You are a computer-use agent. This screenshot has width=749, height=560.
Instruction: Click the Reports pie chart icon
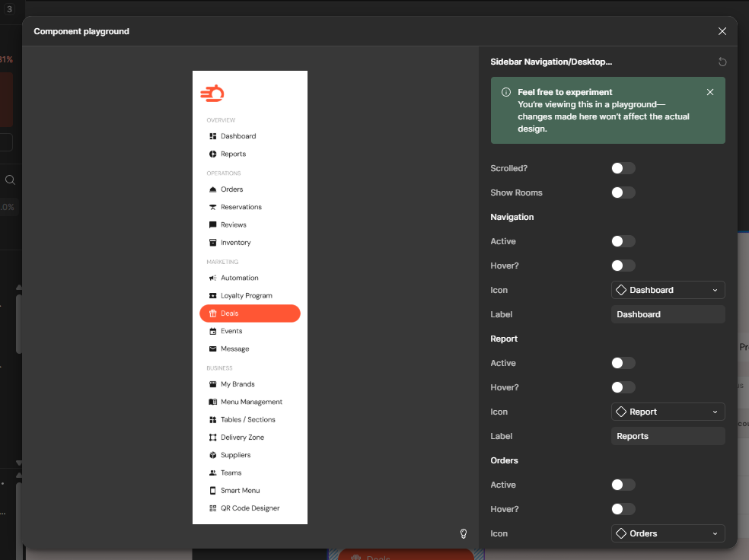[213, 154]
